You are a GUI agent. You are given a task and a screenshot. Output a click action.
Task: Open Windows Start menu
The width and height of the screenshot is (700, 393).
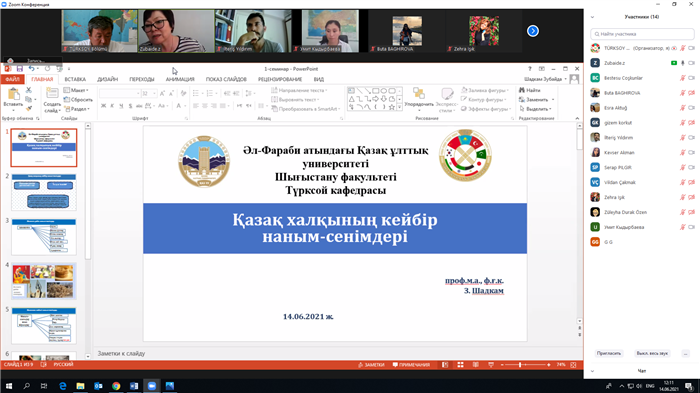coord(8,386)
